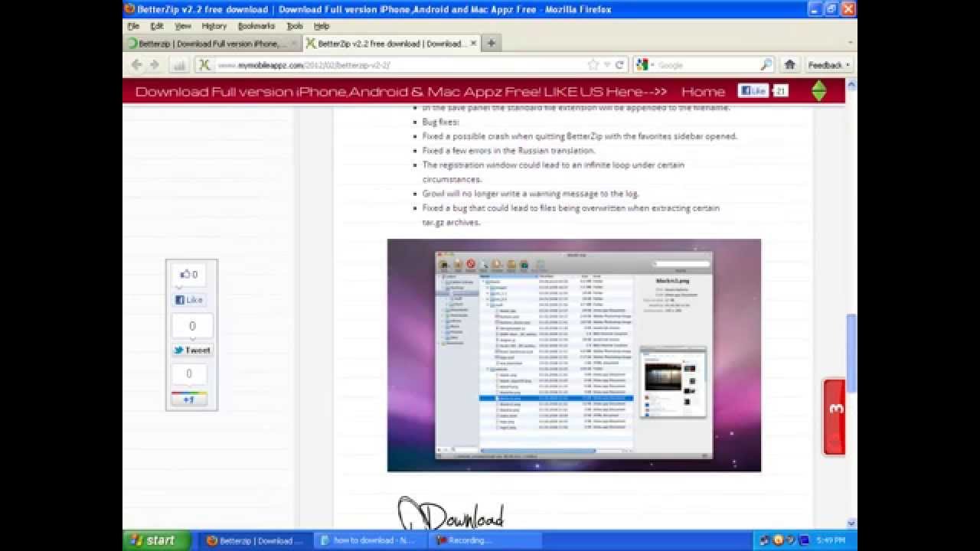980x551 pixels.
Task: Click the bookmark star in the address bar
Action: click(x=593, y=65)
